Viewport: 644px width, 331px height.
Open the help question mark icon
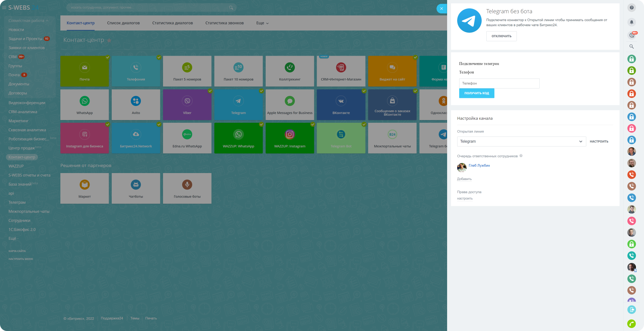coord(632,8)
